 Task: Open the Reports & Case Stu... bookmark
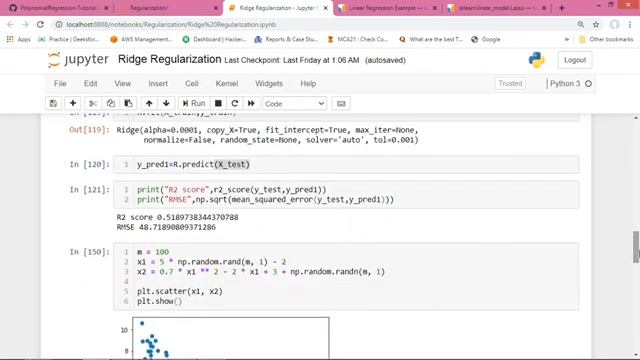click(x=286, y=40)
